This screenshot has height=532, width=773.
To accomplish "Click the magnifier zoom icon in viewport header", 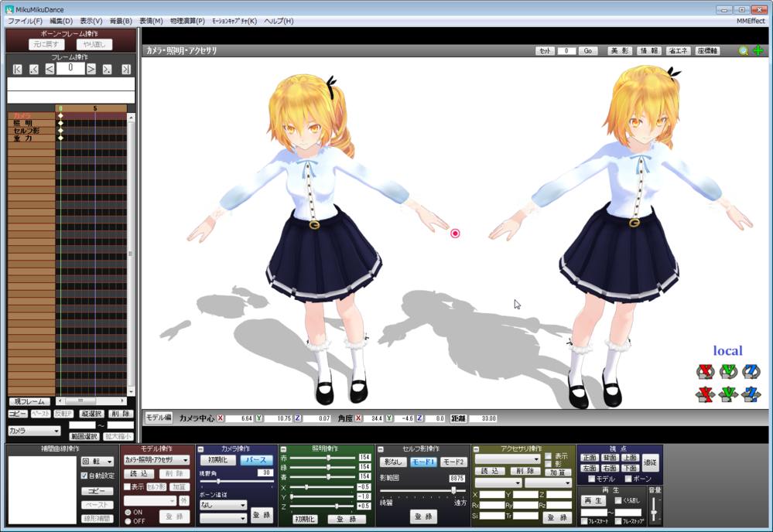I will [x=744, y=51].
